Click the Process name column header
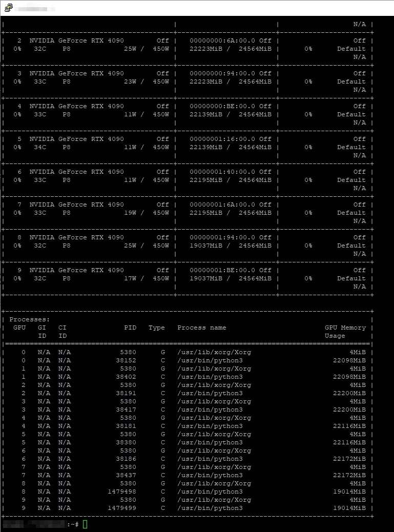 click(x=202, y=328)
